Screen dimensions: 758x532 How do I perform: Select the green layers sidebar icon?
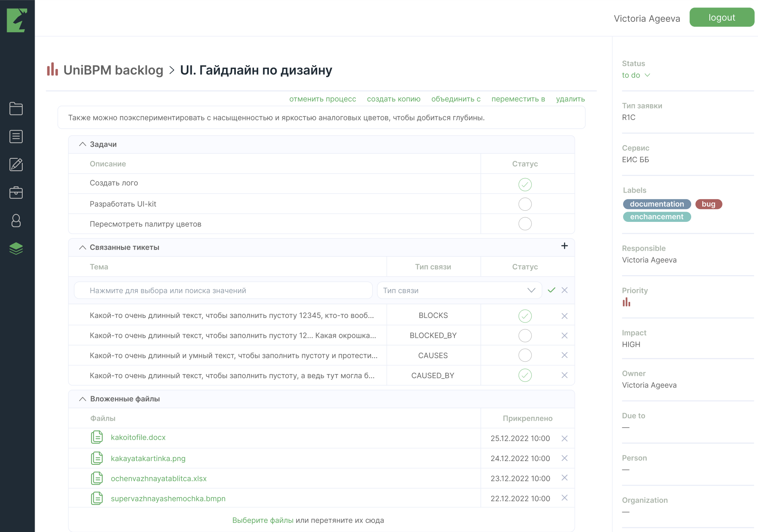(x=16, y=249)
